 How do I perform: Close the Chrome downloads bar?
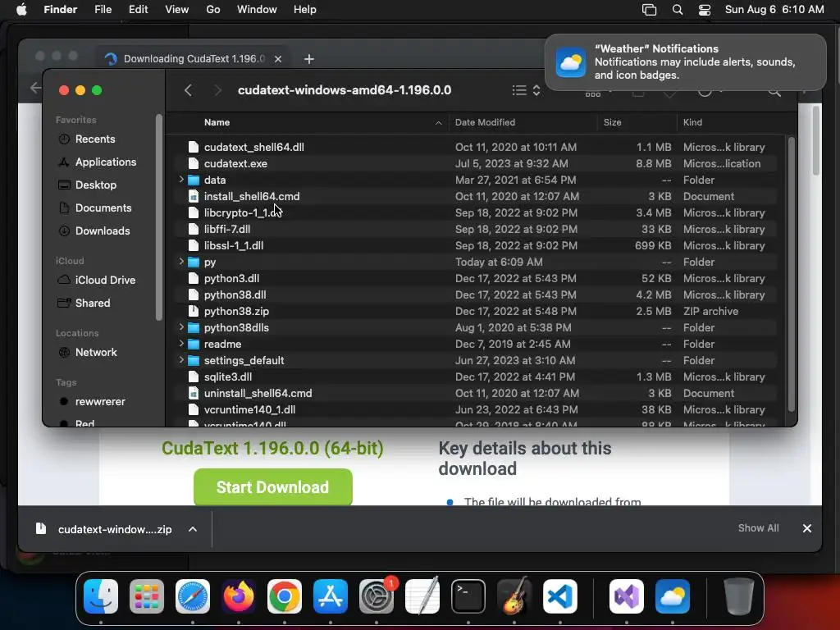pyautogui.click(x=807, y=528)
